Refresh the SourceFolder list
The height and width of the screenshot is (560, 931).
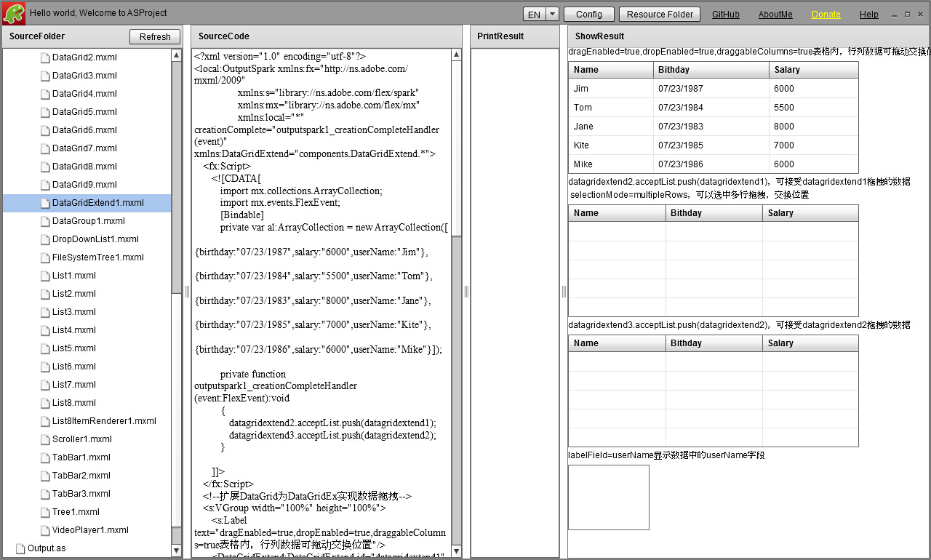click(x=155, y=37)
